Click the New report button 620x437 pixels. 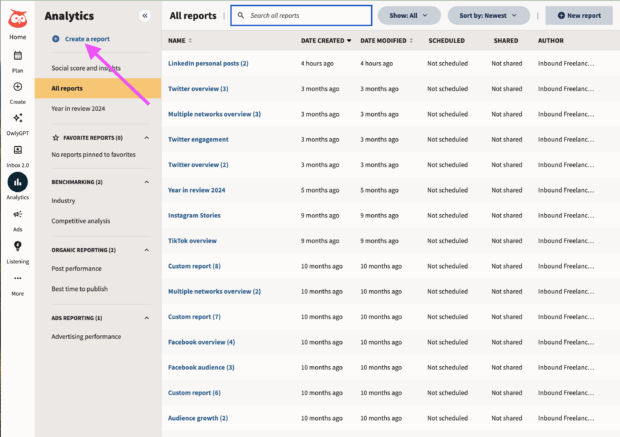[579, 16]
